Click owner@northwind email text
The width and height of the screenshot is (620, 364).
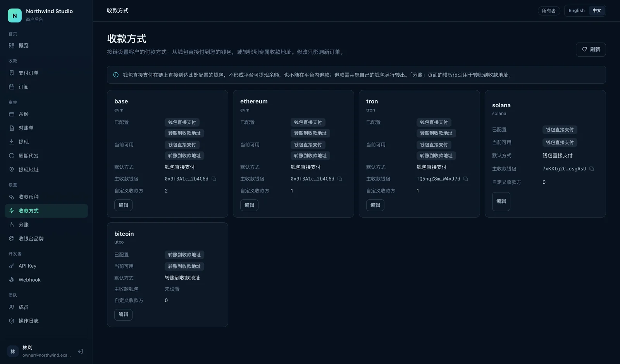pyautogui.click(x=46, y=355)
